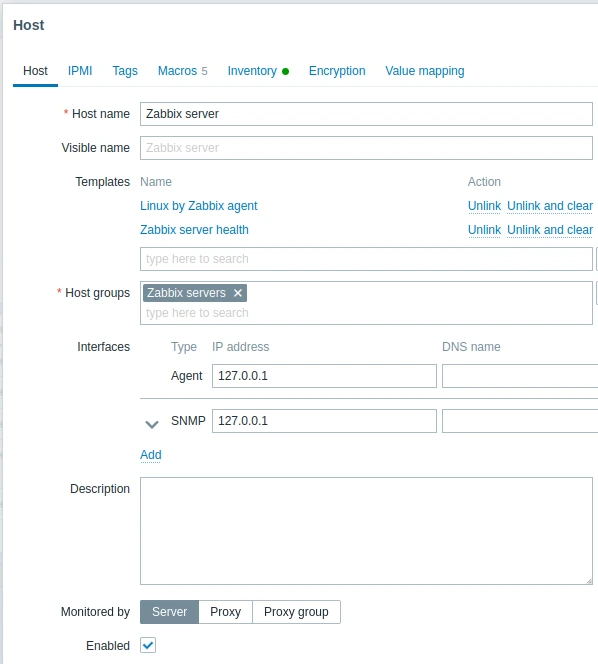The image size is (598, 664).
Task: Click the SNMP IP address field
Action: 324,421
